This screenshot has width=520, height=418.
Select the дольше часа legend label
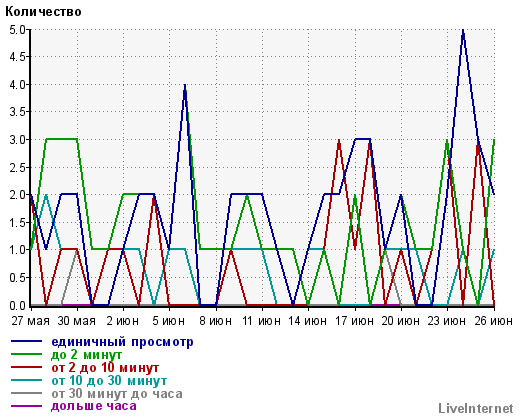[94, 406]
